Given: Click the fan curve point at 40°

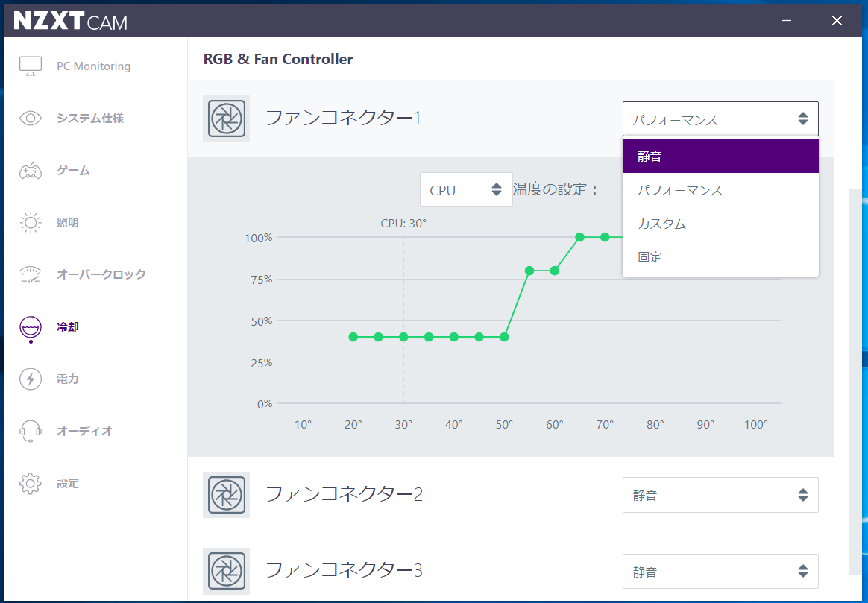Looking at the screenshot, I should coord(454,337).
